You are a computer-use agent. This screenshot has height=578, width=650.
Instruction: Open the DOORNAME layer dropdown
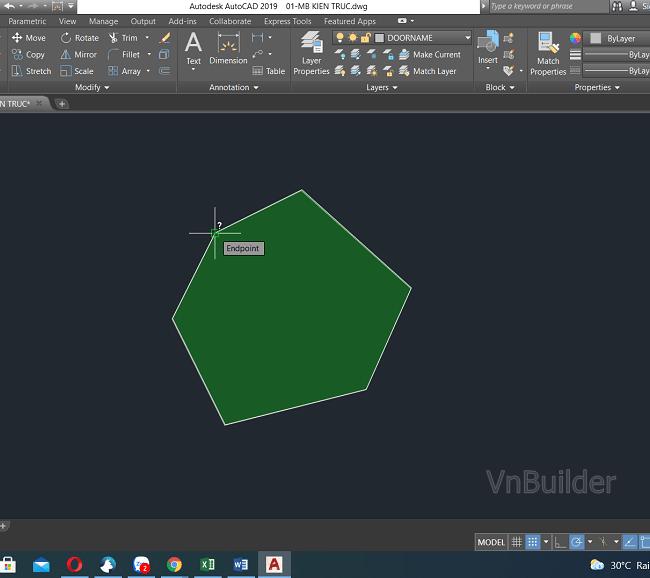click(468, 38)
